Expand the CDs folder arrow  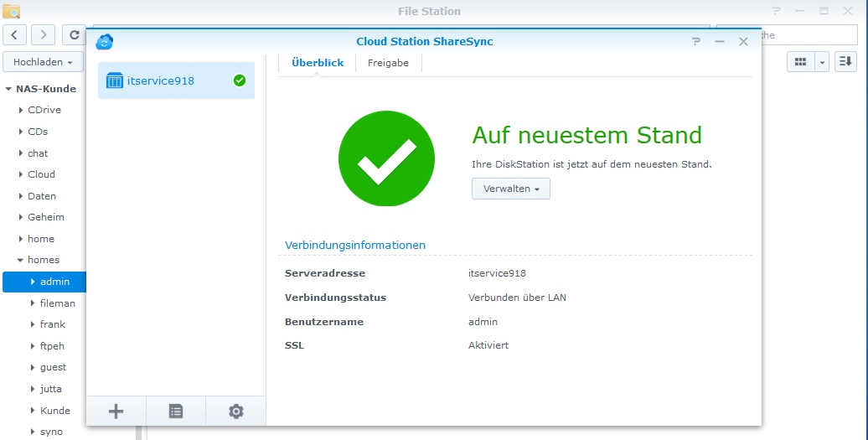pos(20,132)
